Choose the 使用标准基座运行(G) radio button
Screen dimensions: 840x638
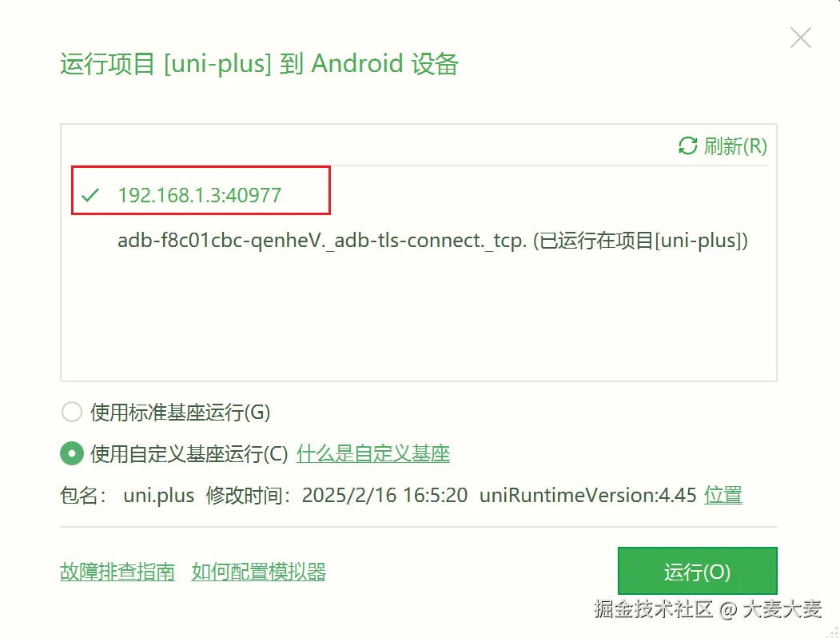(72, 412)
